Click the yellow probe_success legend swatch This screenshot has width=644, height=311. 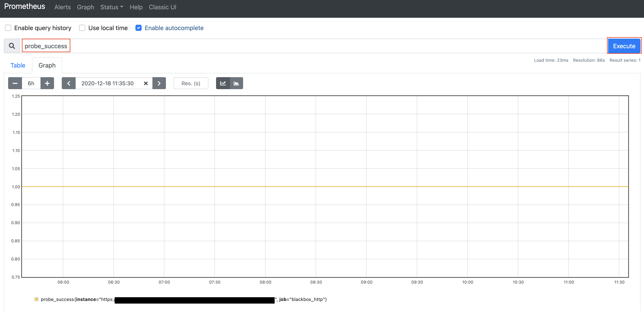pos(36,299)
